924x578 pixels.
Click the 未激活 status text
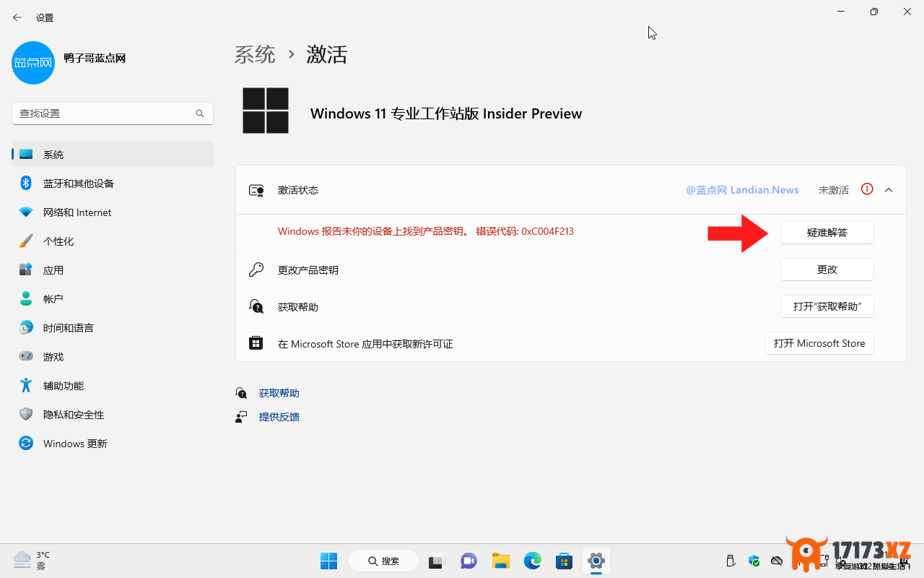834,190
